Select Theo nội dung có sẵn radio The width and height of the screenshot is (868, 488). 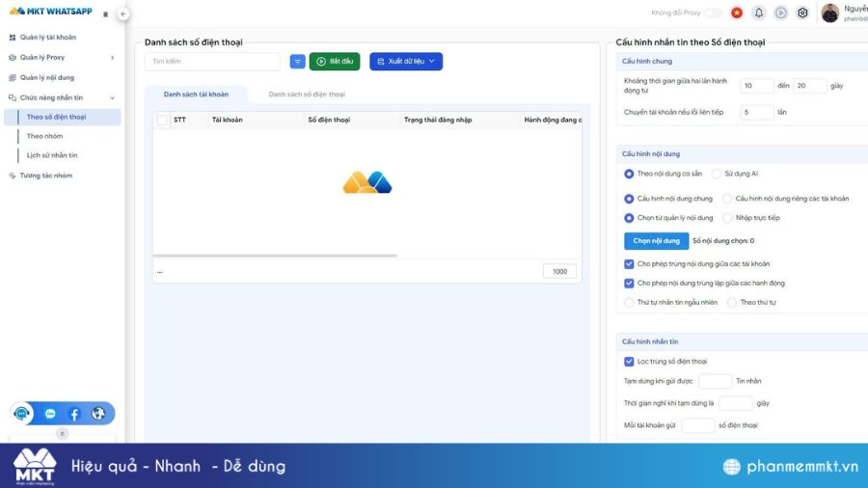click(x=629, y=174)
